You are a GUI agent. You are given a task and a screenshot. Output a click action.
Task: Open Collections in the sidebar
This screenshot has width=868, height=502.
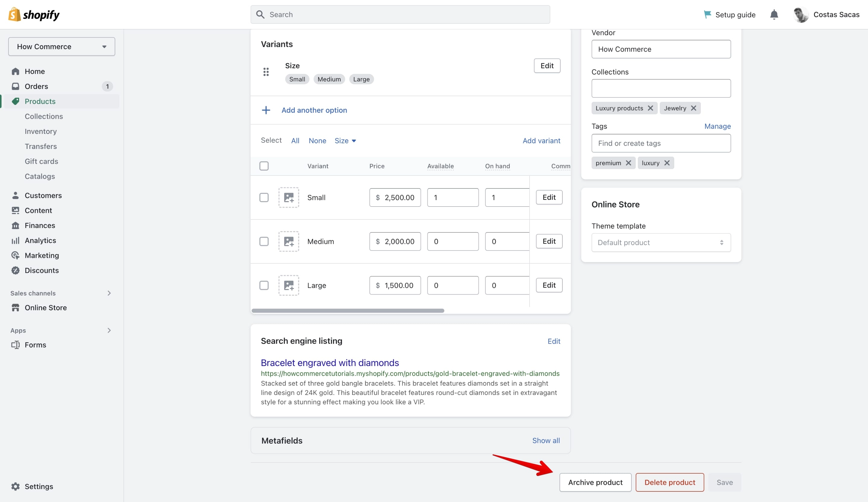(44, 116)
